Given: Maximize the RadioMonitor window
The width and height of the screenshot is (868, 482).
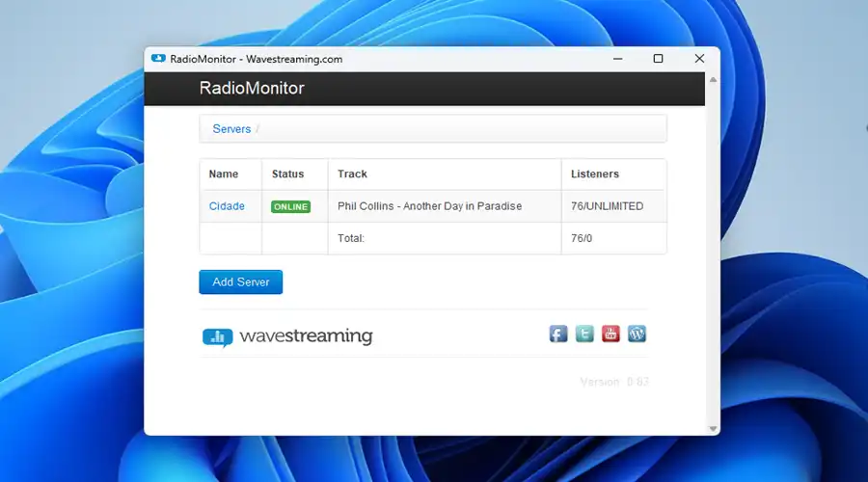Looking at the screenshot, I should point(658,59).
